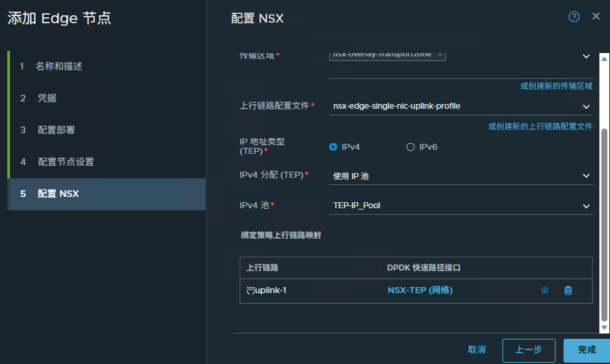Click the NSX-TEP (网络) link
The height and width of the screenshot is (364, 610).
pos(419,290)
